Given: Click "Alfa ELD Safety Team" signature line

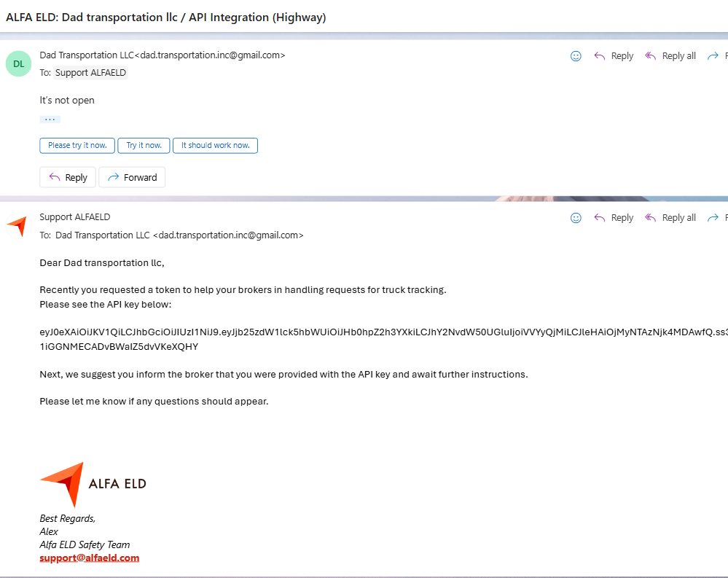Looking at the screenshot, I should pyautogui.click(x=85, y=544).
